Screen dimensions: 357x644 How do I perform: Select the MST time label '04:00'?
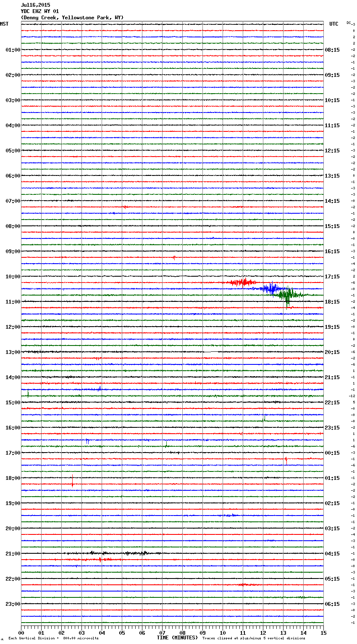pos(13,126)
